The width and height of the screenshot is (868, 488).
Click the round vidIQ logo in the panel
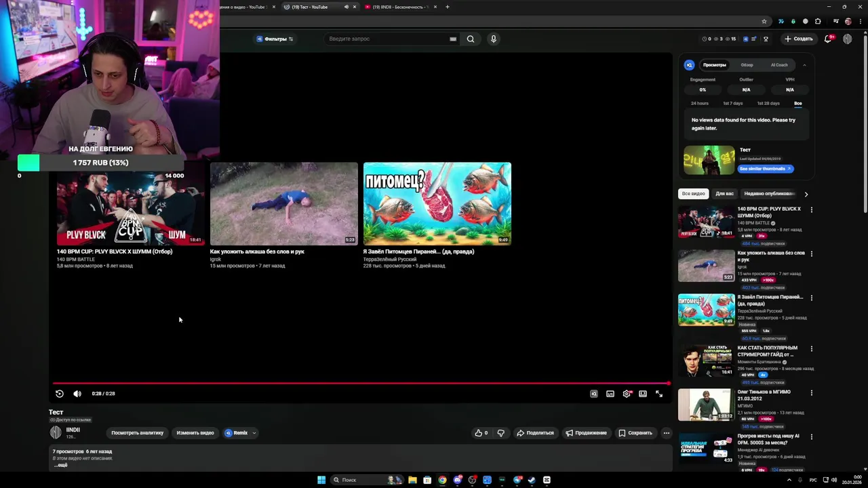click(x=690, y=65)
